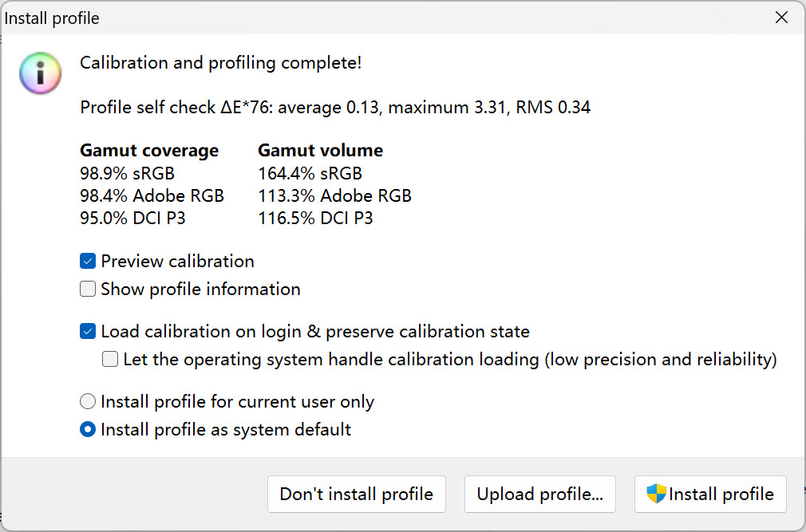Click the UAC shield icon on Install profile
This screenshot has width=806, height=532.
[x=656, y=494]
